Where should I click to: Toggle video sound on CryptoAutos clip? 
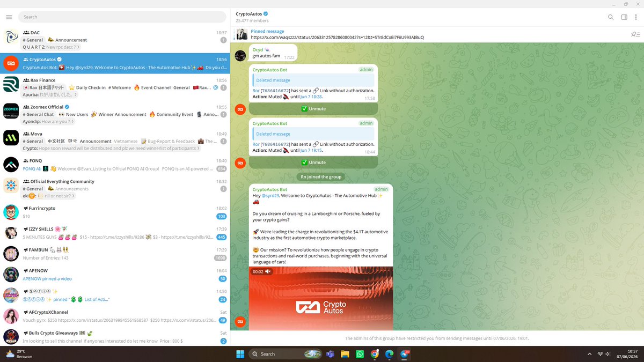(268, 271)
